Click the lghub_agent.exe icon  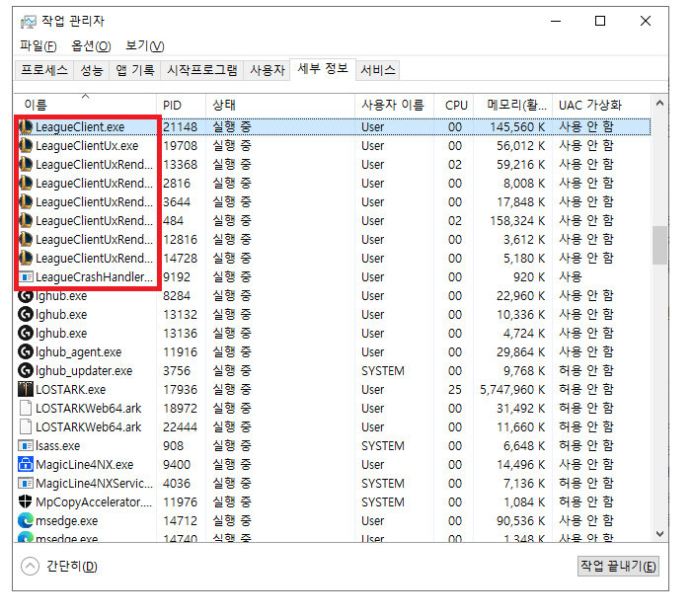pyautogui.click(x=26, y=352)
